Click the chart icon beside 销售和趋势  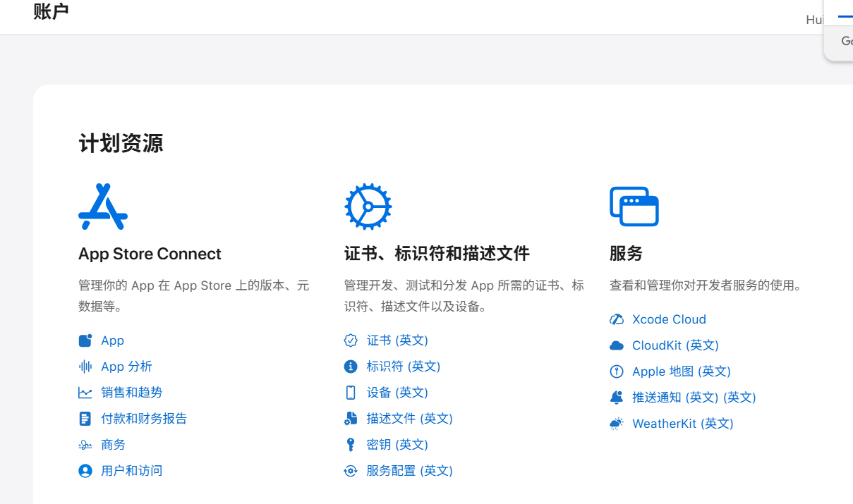(85, 393)
